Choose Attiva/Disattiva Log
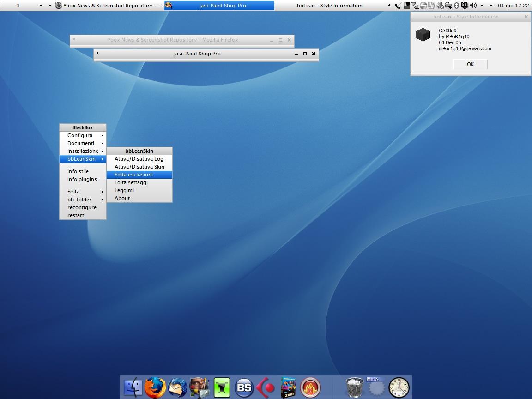 (x=139, y=159)
